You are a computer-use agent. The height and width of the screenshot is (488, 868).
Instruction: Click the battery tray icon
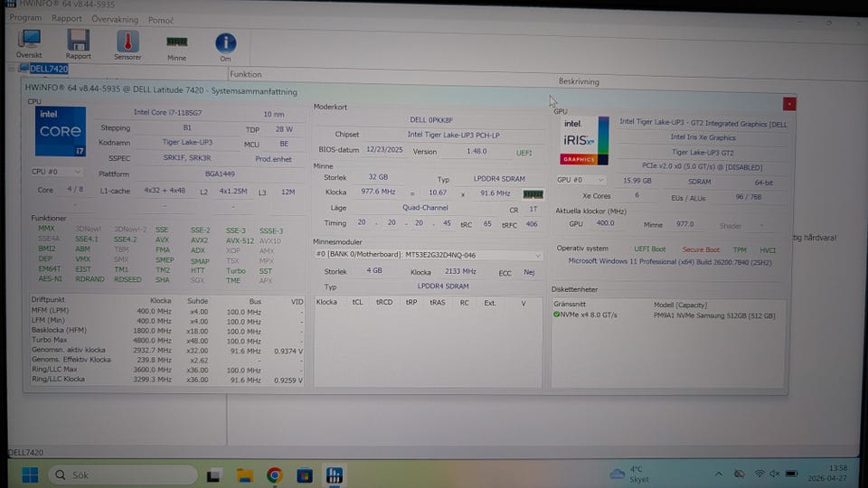792,474
